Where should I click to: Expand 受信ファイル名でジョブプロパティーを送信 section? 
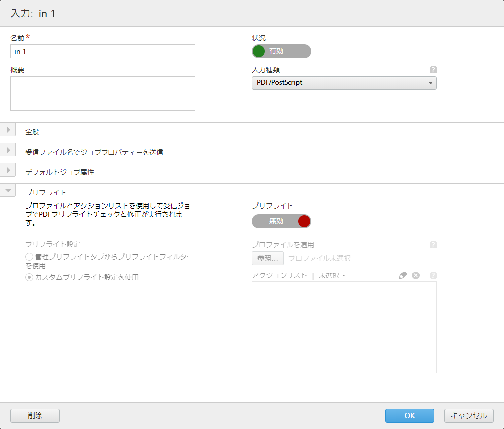[8, 151]
